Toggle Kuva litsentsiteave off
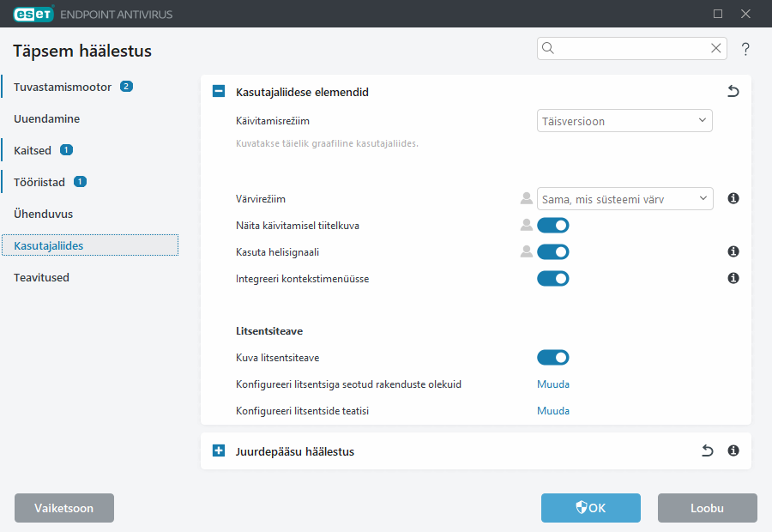 (552, 358)
